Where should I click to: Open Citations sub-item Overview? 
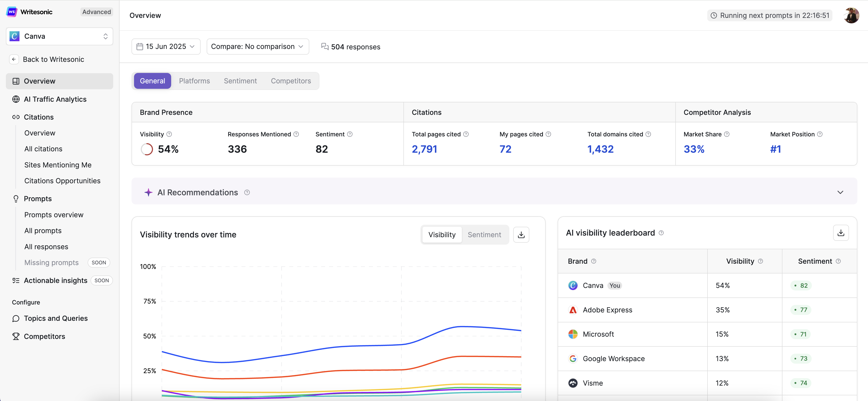tap(40, 133)
